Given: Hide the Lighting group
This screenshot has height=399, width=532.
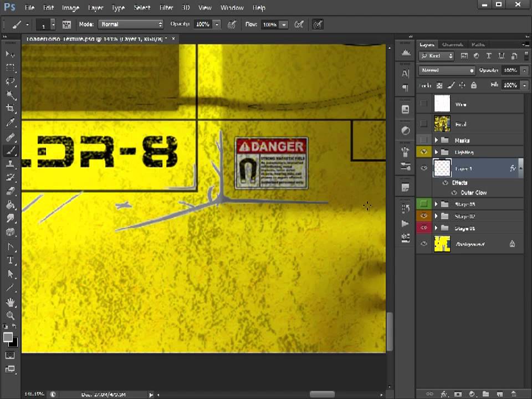Looking at the screenshot, I should [x=424, y=152].
